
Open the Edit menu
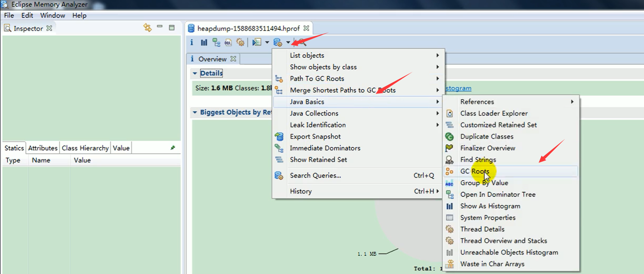coord(27,15)
